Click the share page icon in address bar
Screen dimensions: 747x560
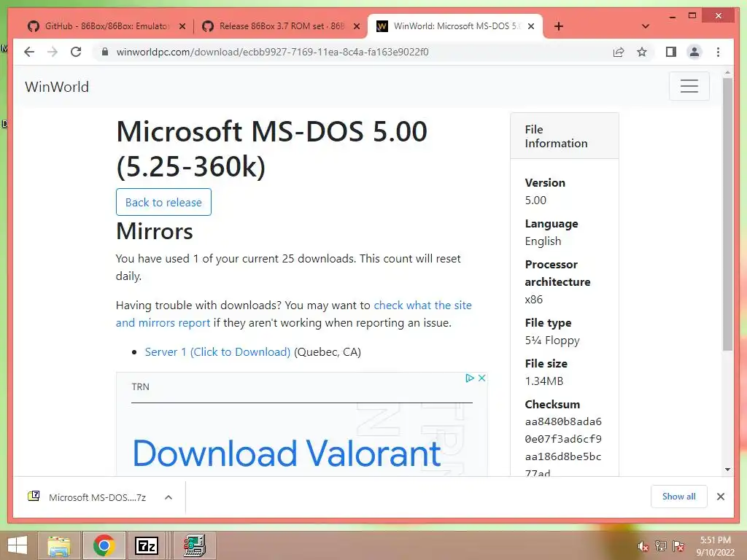click(x=619, y=52)
